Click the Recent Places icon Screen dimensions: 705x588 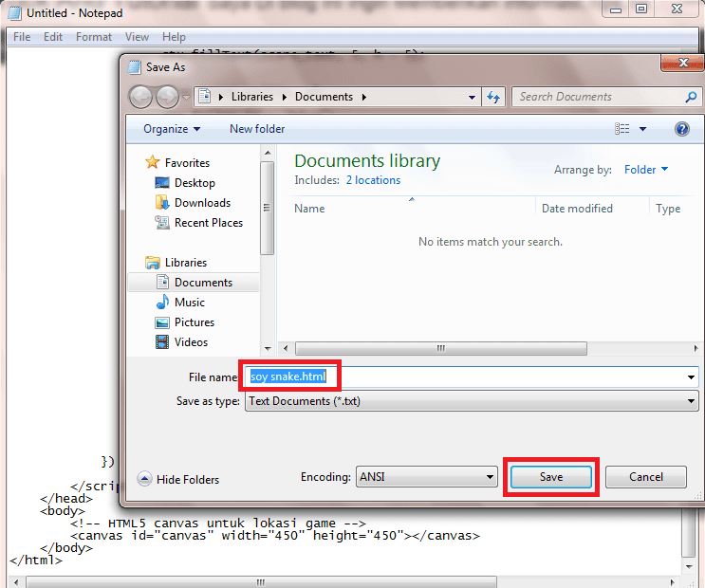(x=162, y=222)
